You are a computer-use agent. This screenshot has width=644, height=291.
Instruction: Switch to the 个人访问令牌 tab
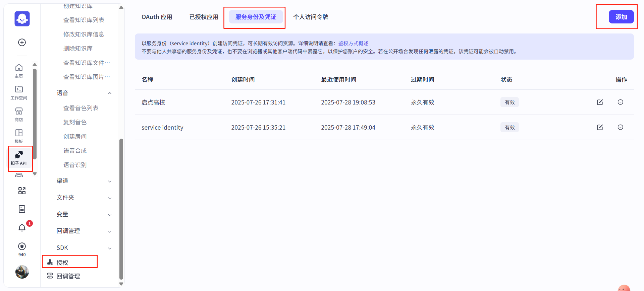pyautogui.click(x=311, y=17)
